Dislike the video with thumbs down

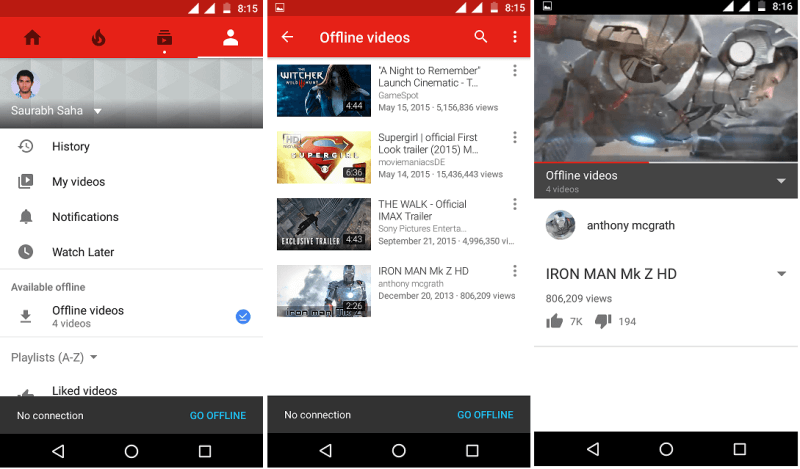603,322
